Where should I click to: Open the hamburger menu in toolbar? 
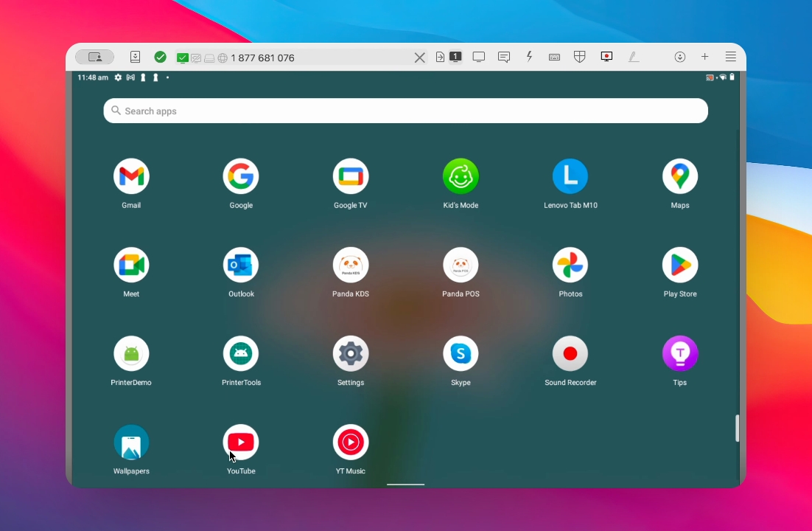tap(731, 57)
